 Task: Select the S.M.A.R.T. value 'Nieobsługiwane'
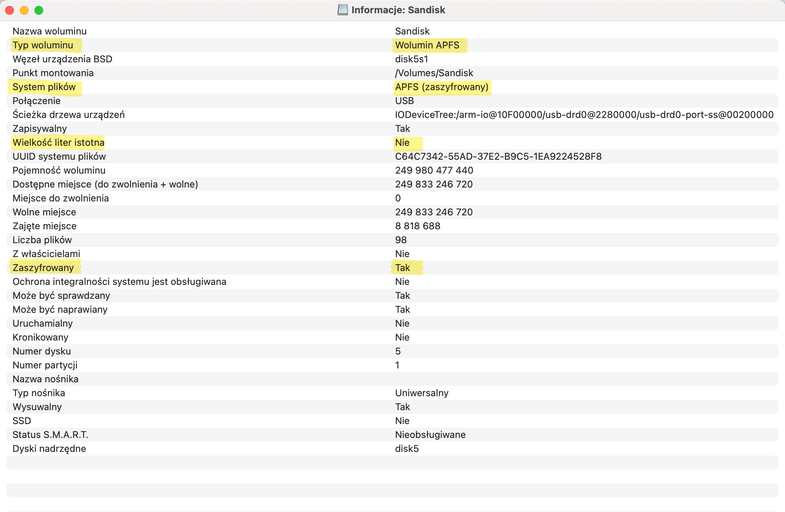pos(430,435)
